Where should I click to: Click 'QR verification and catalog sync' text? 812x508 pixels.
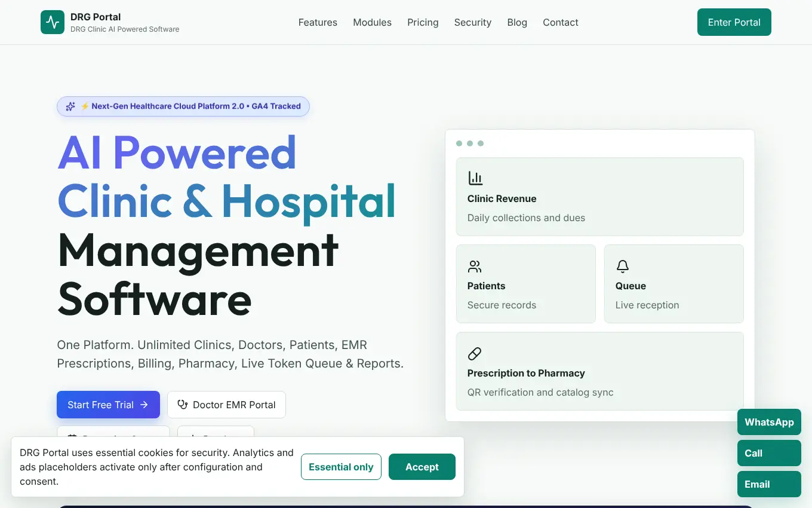coord(540,392)
